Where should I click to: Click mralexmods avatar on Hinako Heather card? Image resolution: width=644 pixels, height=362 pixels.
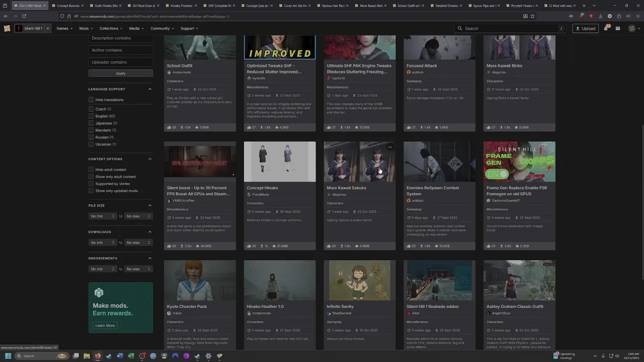tap(249, 313)
